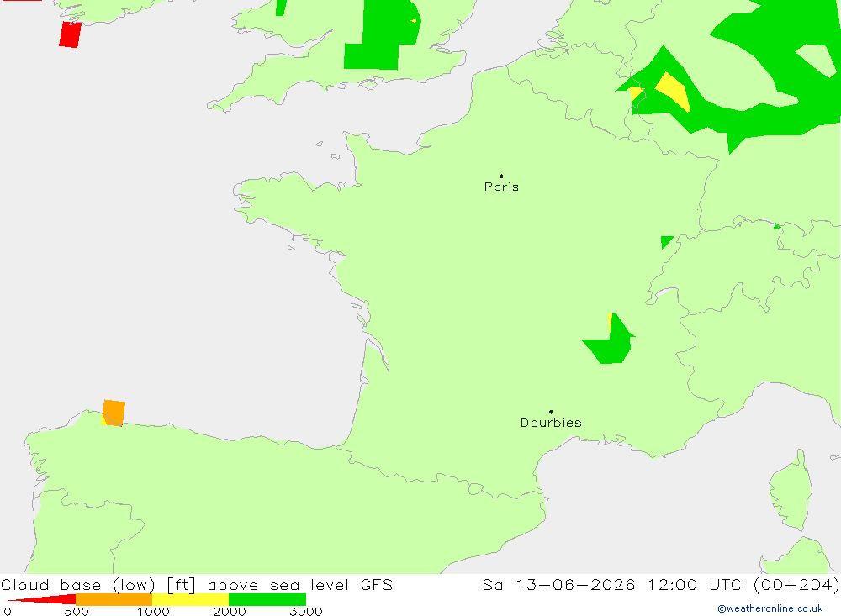
Task: Click the green 2000-3000 legend swatch
Action: click(267, 599)
